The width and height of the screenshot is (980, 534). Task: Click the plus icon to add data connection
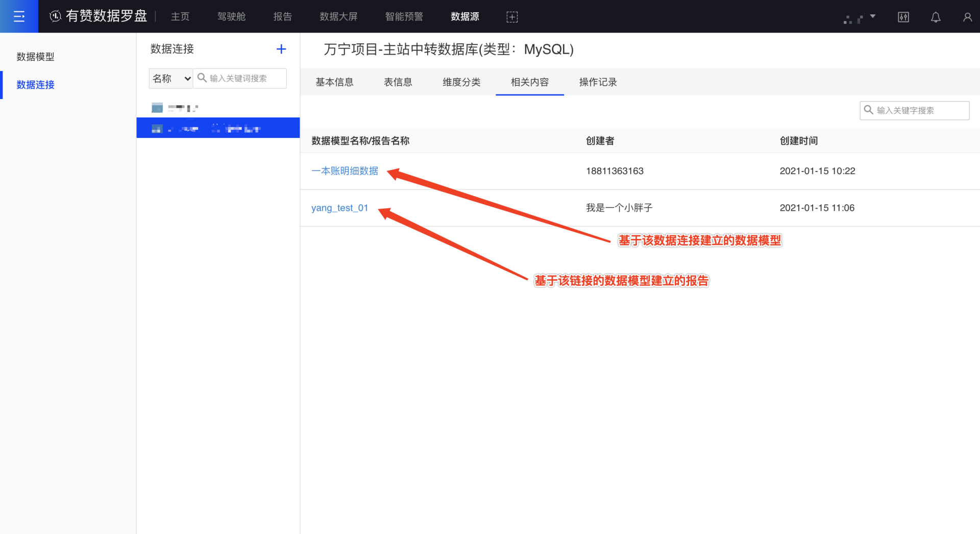click(x=281, y=49)
